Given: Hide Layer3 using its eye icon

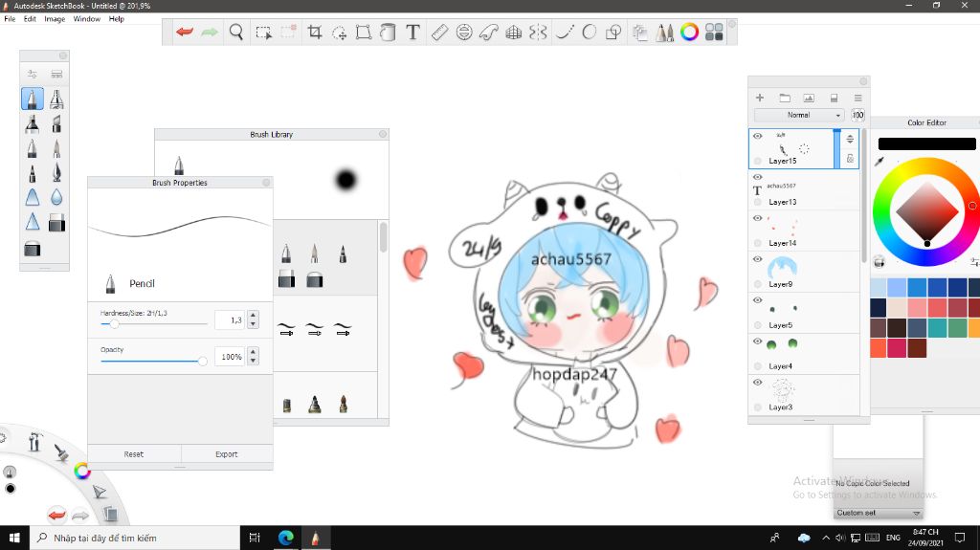Looking at the screenshot, I should pyautogui.click(x=758, y=382).
